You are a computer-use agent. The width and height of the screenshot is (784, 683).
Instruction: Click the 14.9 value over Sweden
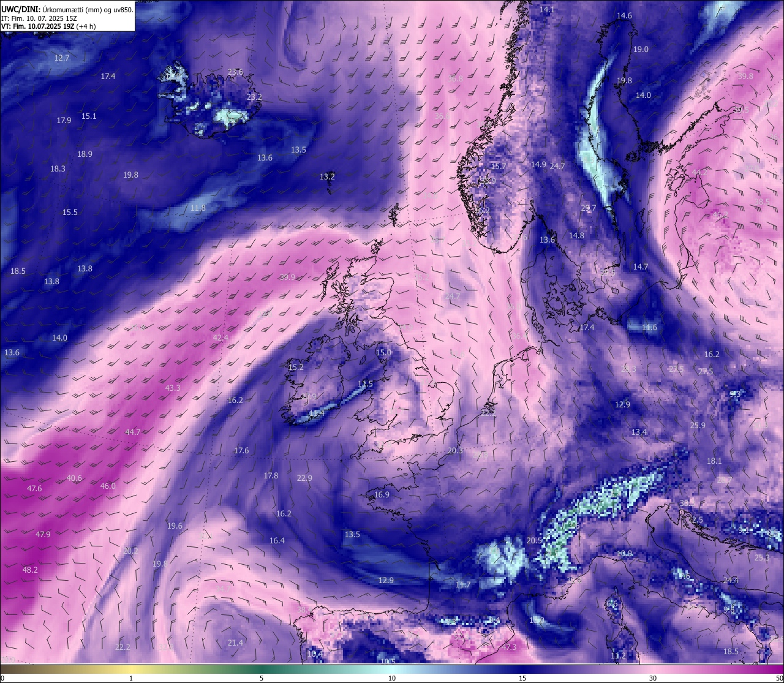[x=538, y=165]
